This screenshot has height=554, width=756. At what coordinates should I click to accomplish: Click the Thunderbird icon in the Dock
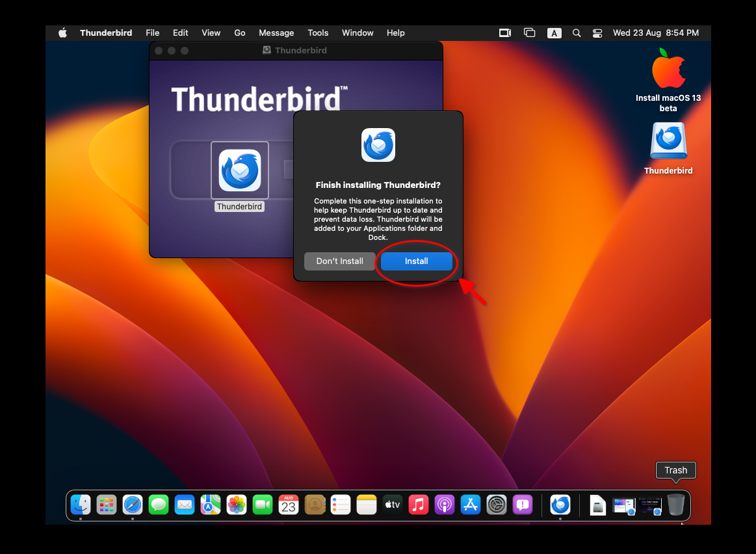560,505
